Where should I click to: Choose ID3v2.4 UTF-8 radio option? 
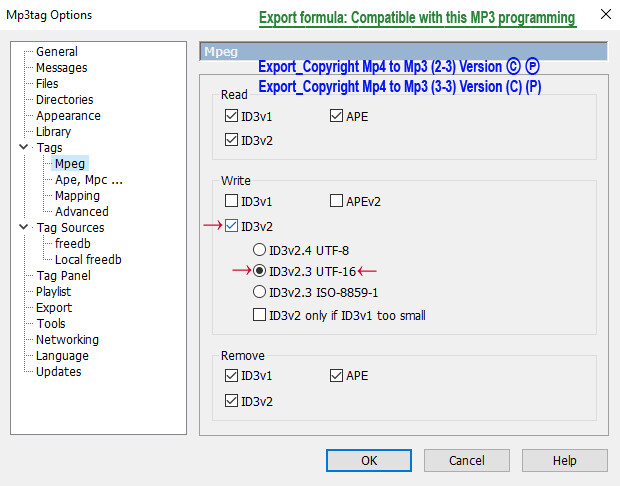click(259, 250)
